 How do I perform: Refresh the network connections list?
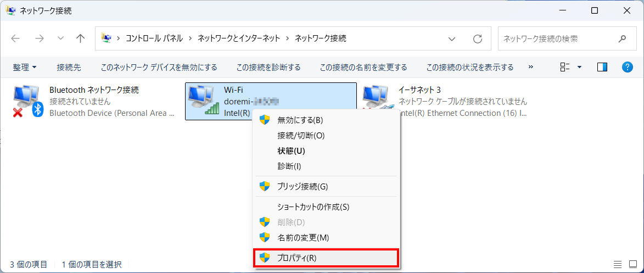[477, 39]
